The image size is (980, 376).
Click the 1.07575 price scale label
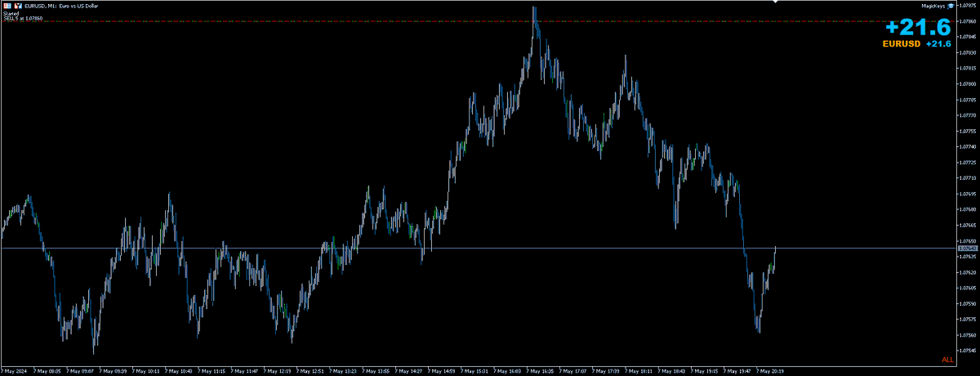tap(966, 320)
